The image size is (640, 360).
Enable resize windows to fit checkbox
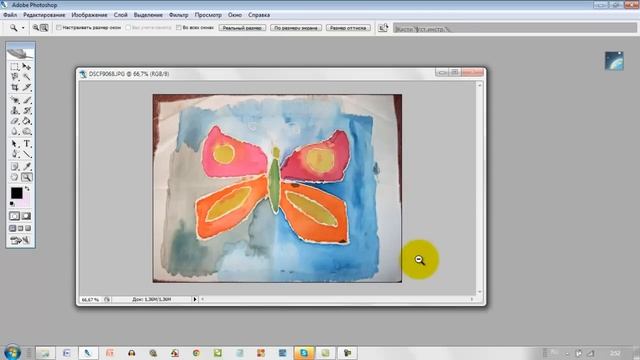(x=59, y=28)
